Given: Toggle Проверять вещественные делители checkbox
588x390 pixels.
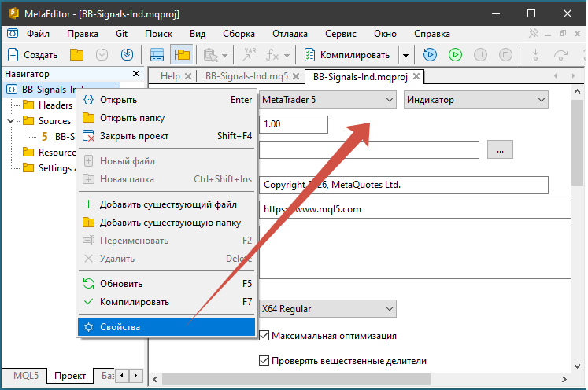Looking at the screenshot, I should click(x=264, y=361).
